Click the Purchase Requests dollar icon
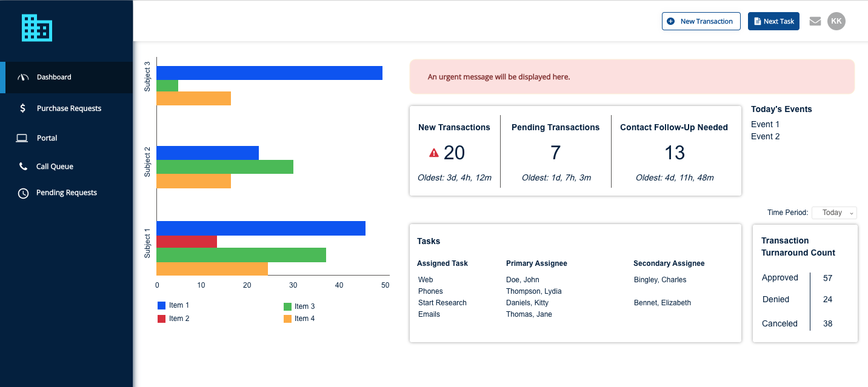The height and width of the screenshot is (387, 868). (23, 108)
